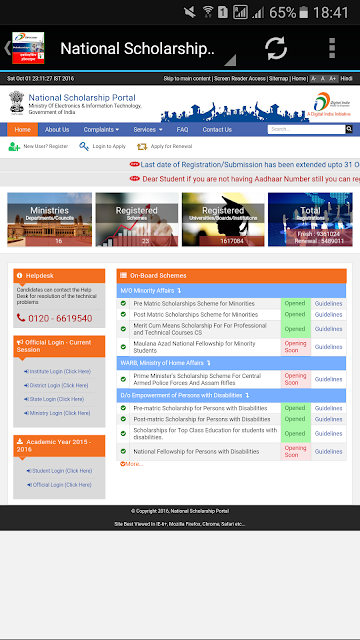Decrease font size with A- button
Viewport: 360px width, 640px height.
click(313, 78)
